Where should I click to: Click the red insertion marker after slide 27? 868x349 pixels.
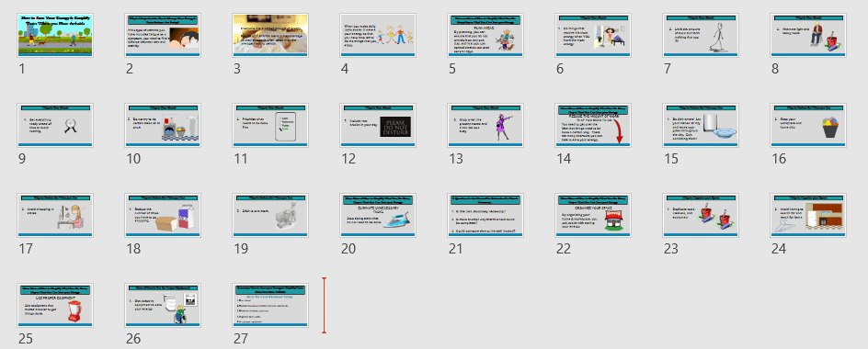coord(324,305)
